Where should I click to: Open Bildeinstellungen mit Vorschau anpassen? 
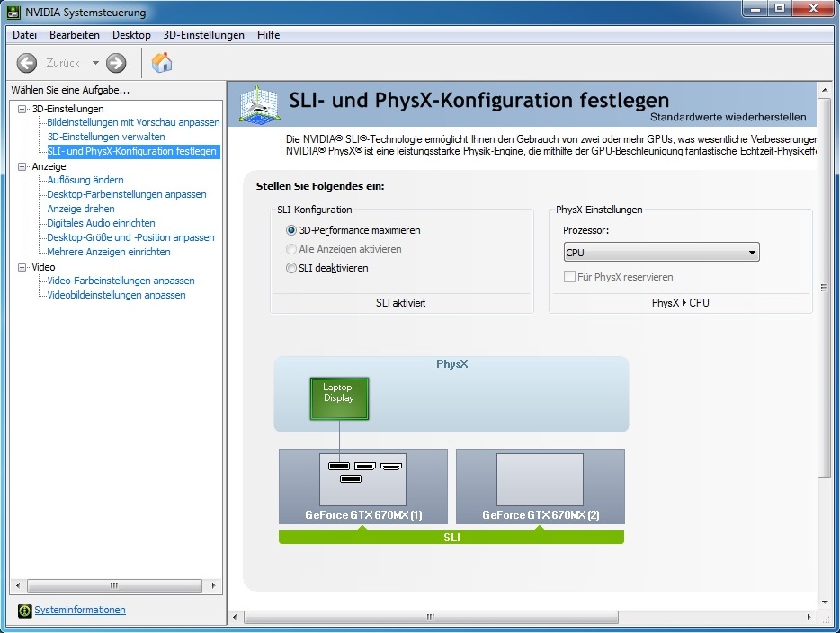[133, 122]
